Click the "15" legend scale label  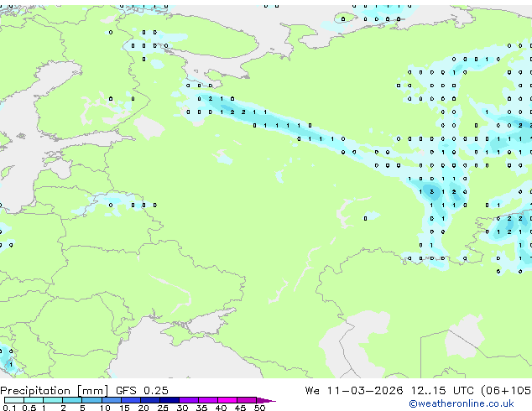pos(124,408)
